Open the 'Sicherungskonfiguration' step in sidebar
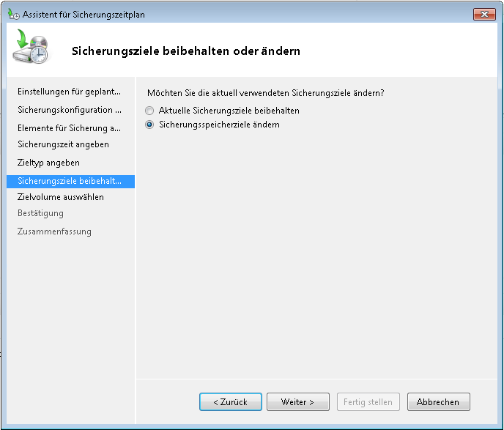 click(x=70, y=110)
